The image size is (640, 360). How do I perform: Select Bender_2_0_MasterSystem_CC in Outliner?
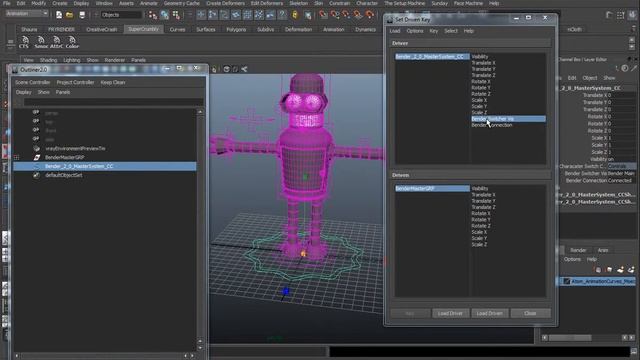coord(105,166)
